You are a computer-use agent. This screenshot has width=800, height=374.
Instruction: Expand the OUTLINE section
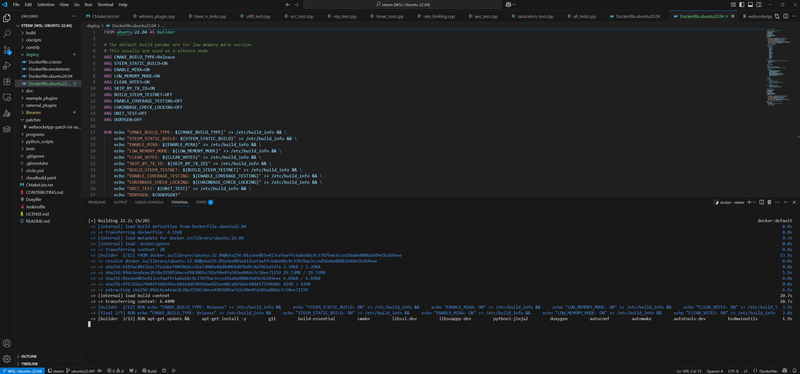47,356
